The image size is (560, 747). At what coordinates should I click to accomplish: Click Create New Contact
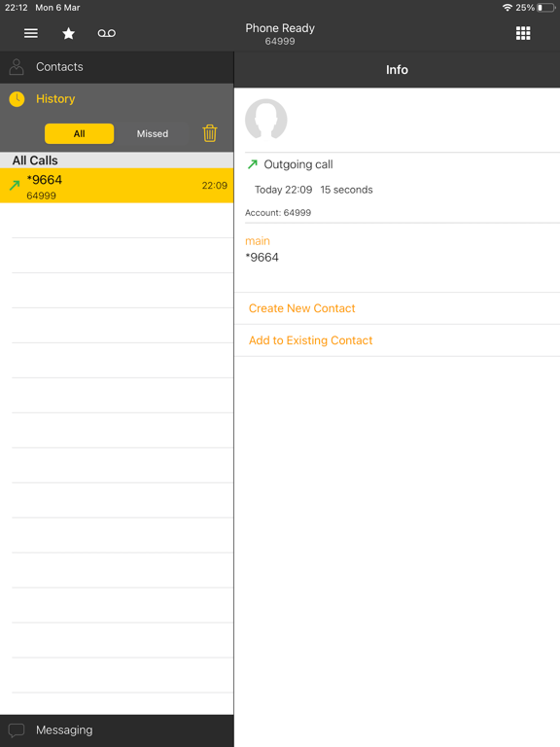(x=302, y=308)
